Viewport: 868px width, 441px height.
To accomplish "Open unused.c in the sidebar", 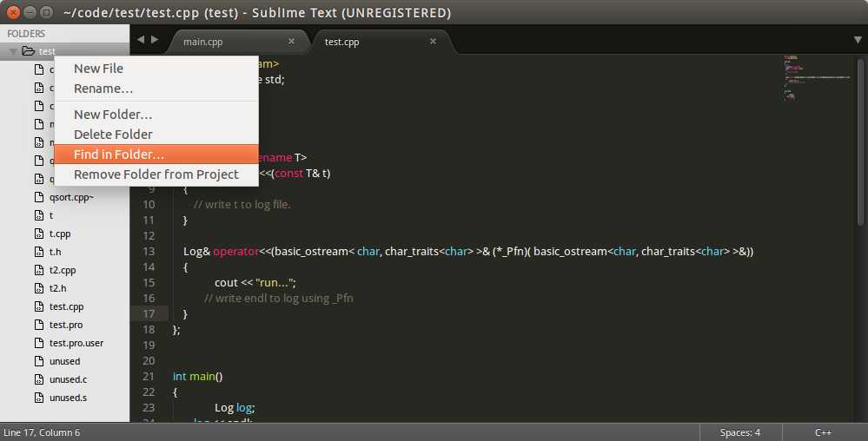I will coord(68,379).
